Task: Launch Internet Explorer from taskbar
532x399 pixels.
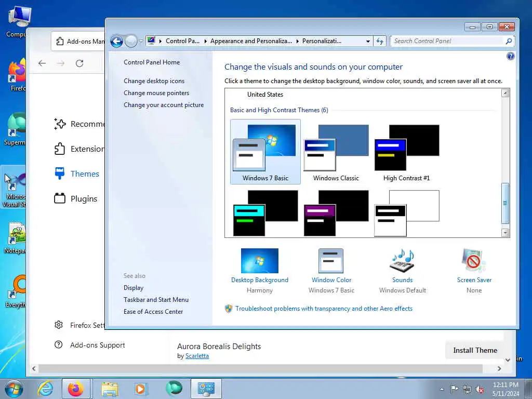Action: point(45,389)
